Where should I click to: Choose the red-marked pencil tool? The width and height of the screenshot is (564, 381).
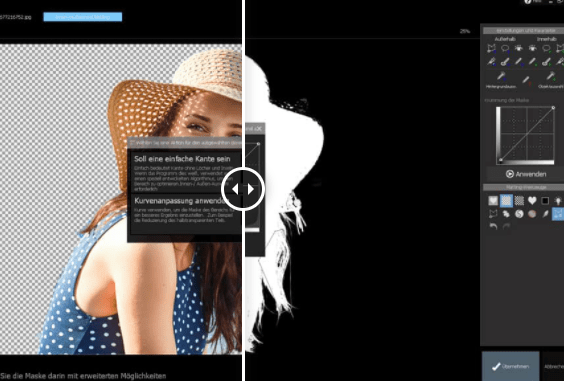pos(526,80)
